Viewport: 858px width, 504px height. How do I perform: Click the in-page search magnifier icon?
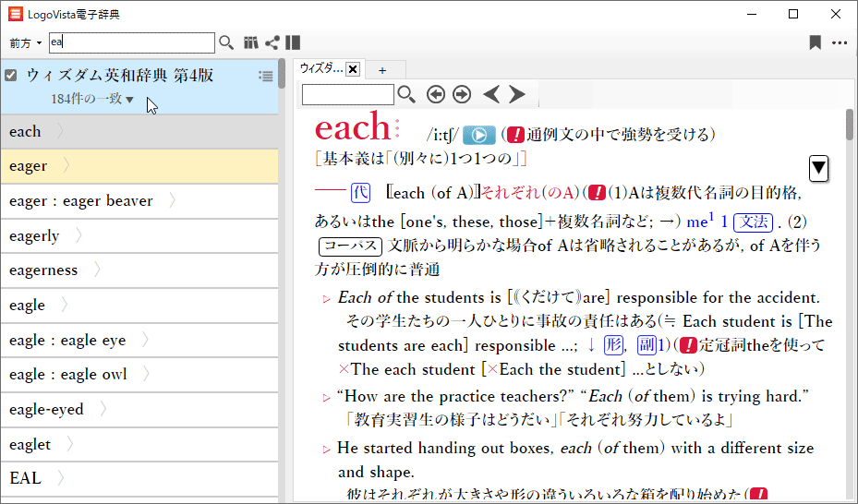[x=406, y=94]
